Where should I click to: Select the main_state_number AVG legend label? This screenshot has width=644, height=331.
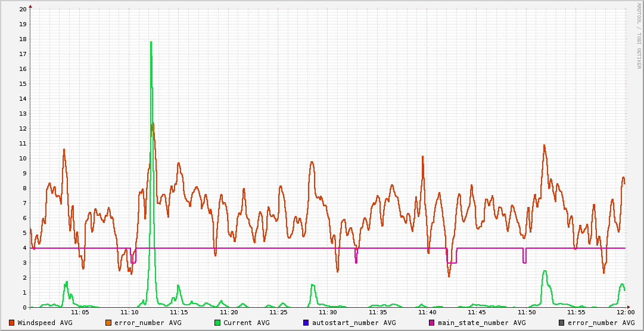click(482, 323)
